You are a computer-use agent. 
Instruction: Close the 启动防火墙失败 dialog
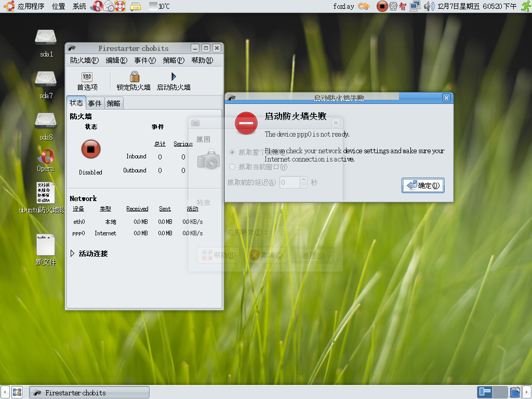click(x=446, y=98)
